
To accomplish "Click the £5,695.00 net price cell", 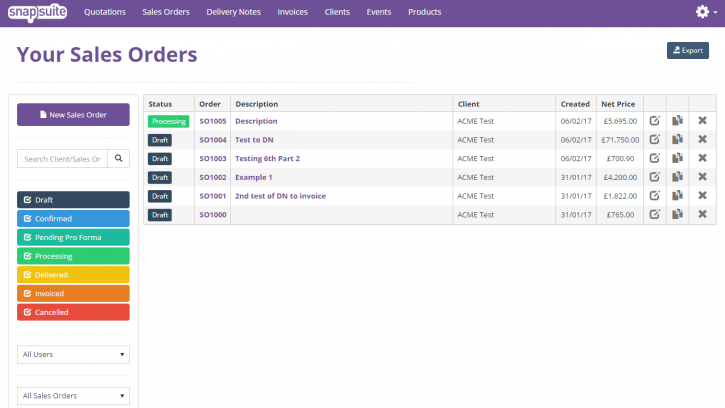I will coord(620,121).
